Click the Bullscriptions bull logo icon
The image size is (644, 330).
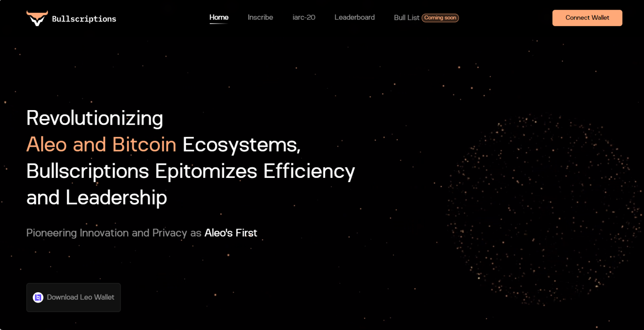pos(37,18)
